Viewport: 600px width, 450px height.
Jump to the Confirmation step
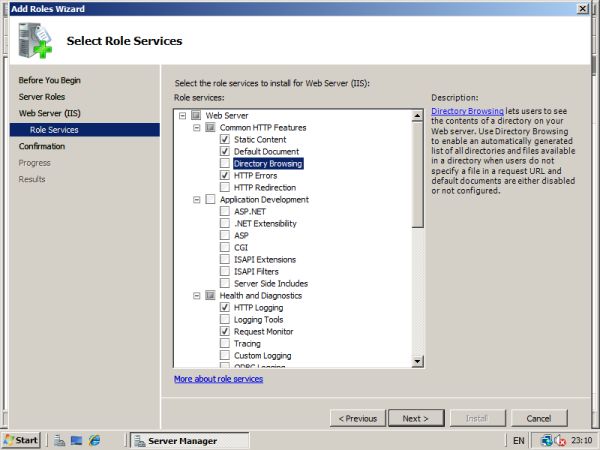(42, 146)
